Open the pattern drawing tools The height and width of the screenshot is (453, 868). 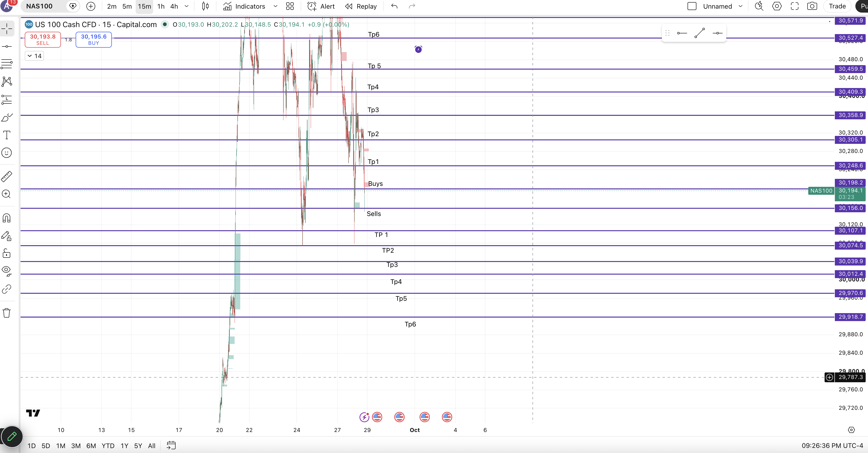[7, 81]
